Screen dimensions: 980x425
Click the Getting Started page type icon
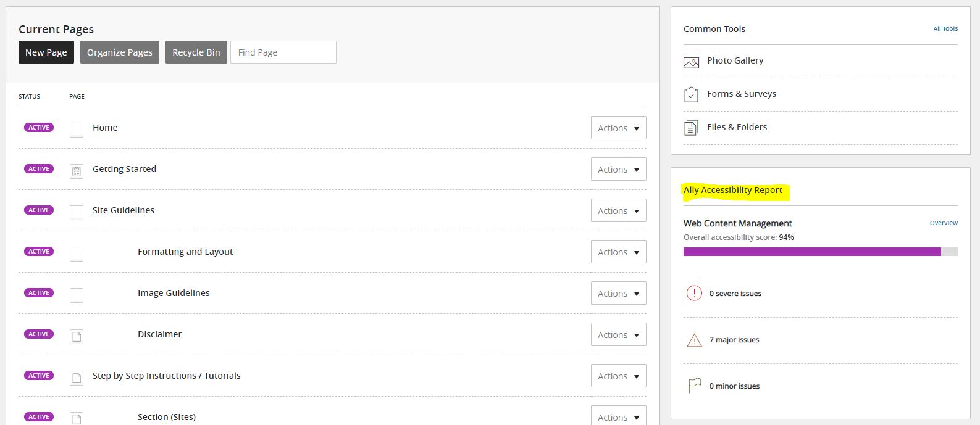(77, 171)
